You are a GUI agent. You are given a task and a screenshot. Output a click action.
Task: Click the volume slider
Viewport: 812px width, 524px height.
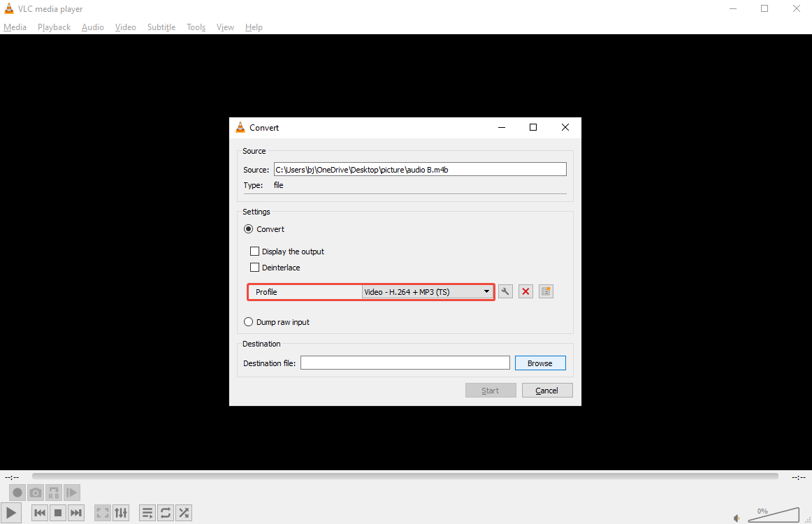click(774, 515)
